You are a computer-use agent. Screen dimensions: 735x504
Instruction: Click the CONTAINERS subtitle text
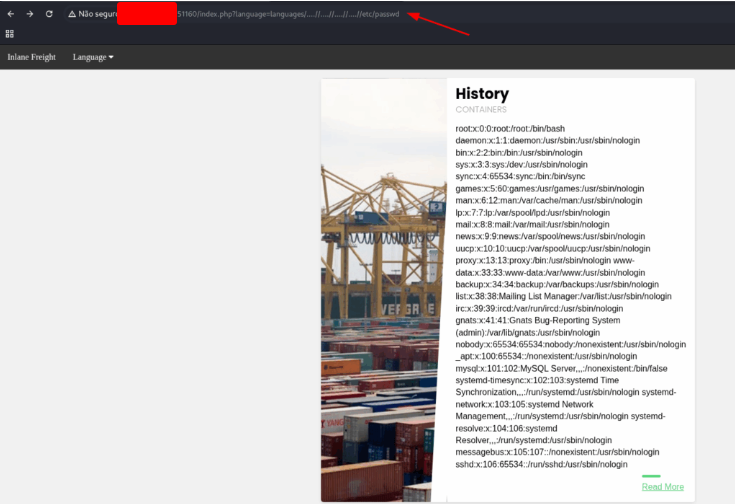pyautogui.click(x=481, y=110)
